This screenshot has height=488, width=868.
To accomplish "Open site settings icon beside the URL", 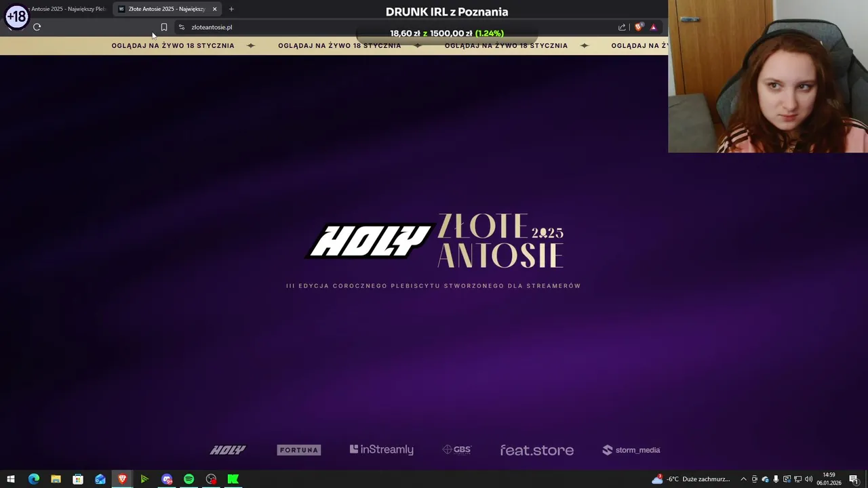I will (x=181, y=27).
